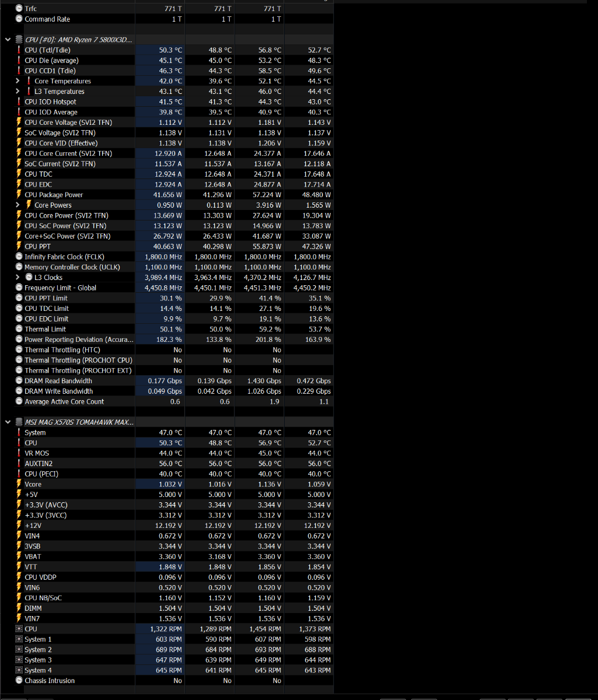Click the thermometer icon of the System temperature row
Image resolution: width=598 pixels, height=700 pixels.
pos(19,432)
